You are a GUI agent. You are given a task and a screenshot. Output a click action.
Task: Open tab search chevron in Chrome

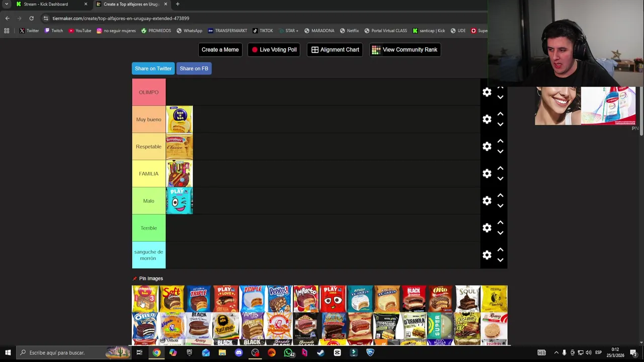[7, 4]
